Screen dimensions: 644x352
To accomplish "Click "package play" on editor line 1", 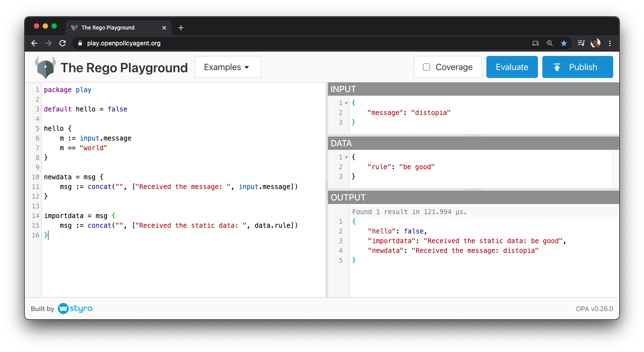I will [x=68, y=89].
